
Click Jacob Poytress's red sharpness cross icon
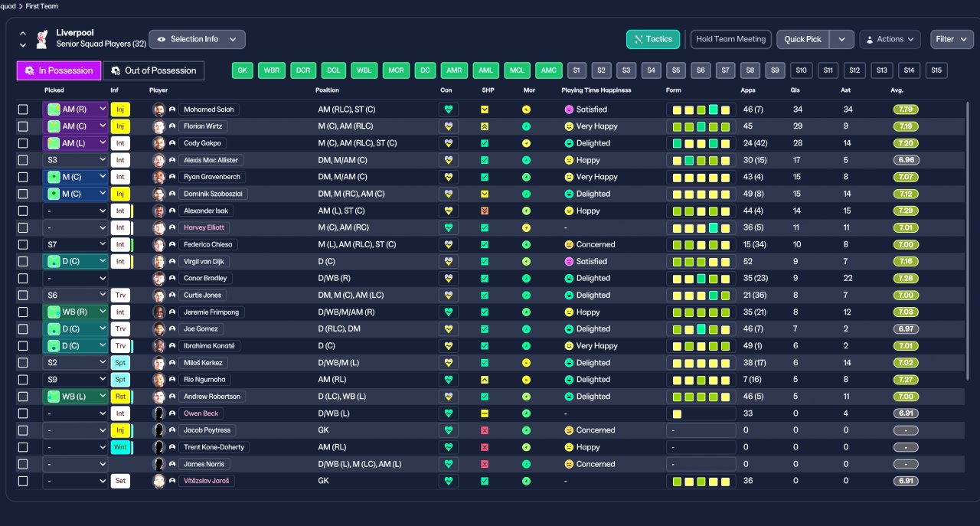pos(485,430)
